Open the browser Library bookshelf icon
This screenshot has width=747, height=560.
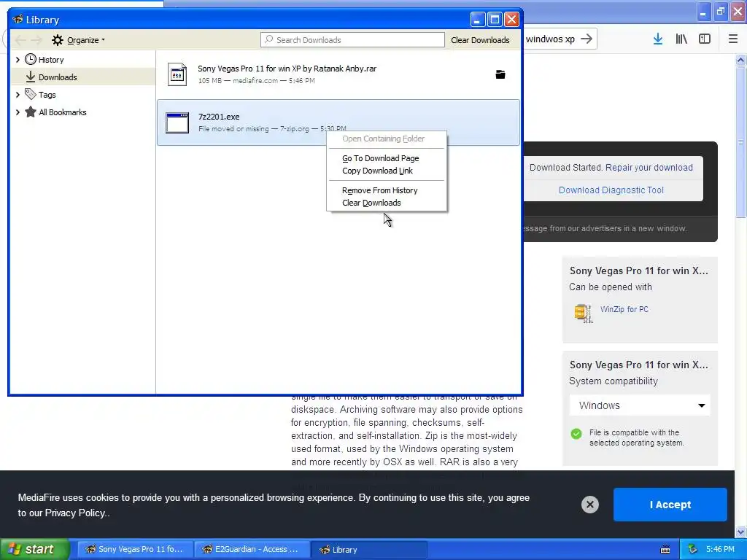(681, 39)
